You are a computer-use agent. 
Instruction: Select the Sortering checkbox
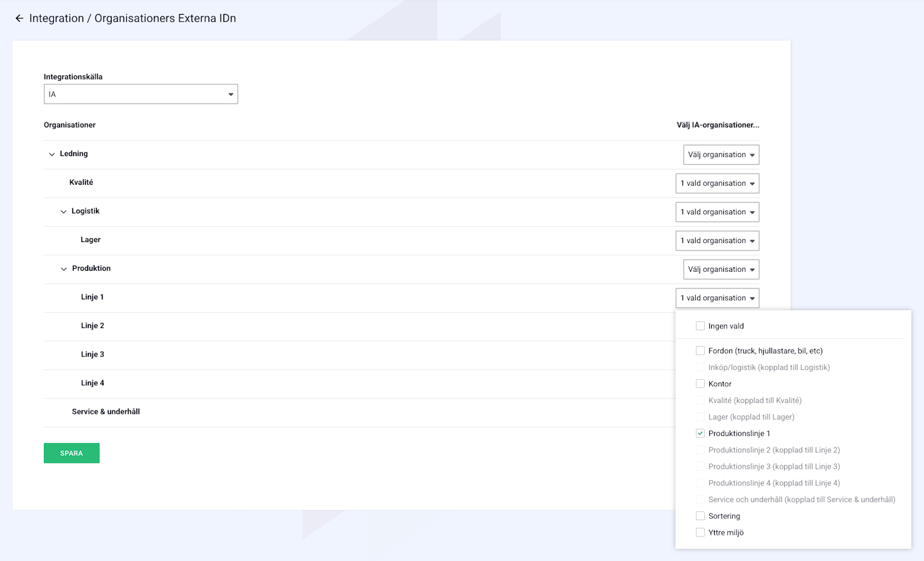pos(700,516)
